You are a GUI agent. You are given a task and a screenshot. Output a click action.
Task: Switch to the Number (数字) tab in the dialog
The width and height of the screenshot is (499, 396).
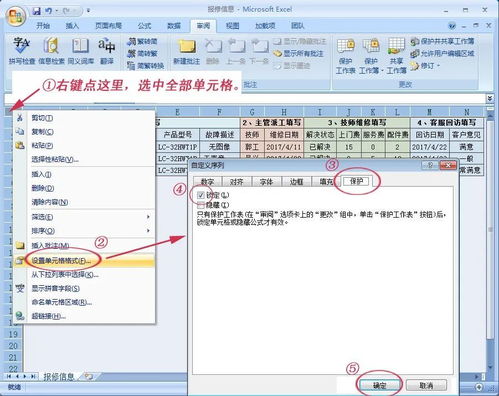207,182
